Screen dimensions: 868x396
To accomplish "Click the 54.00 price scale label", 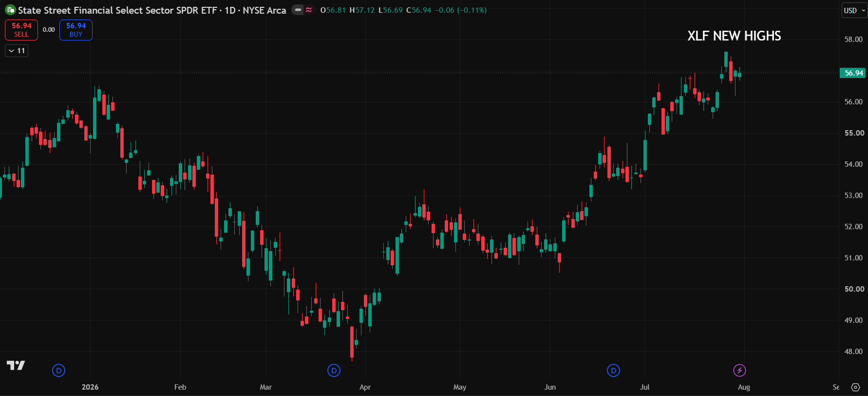I will 853,164.
